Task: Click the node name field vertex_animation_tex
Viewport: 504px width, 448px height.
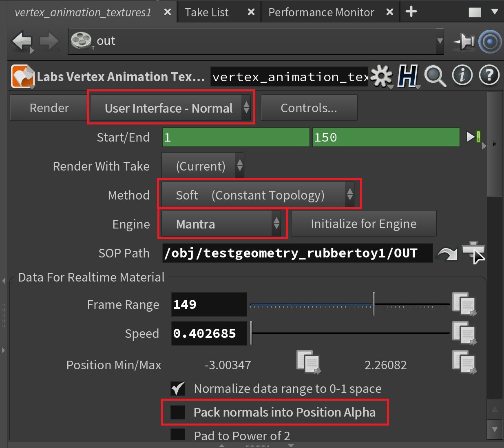Action: [290, 77]
